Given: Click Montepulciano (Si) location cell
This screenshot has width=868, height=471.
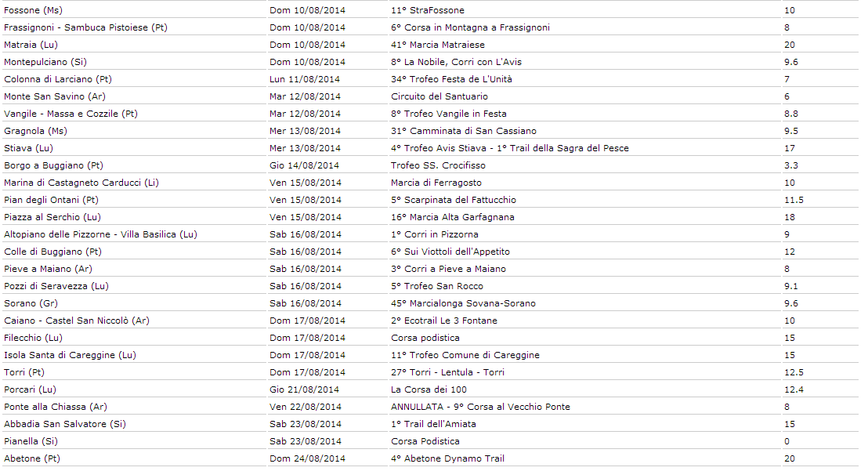Looking at the screenshot, I should (45, 62).
